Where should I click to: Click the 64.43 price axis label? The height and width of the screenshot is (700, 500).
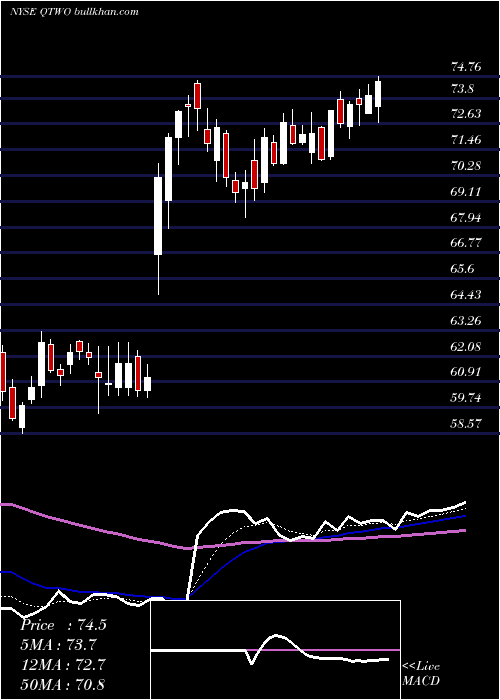tap(467, 295)
